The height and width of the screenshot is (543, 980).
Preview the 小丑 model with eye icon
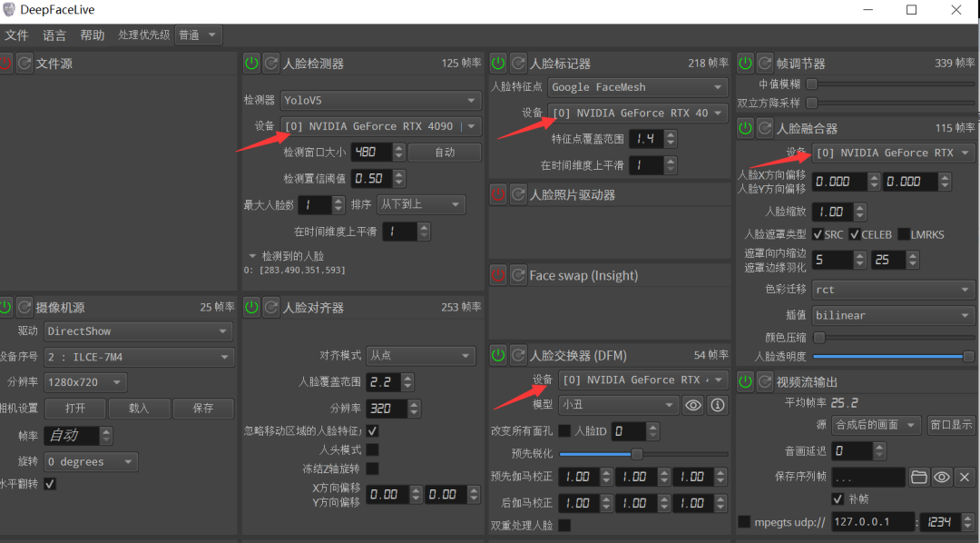pos(693,405)
